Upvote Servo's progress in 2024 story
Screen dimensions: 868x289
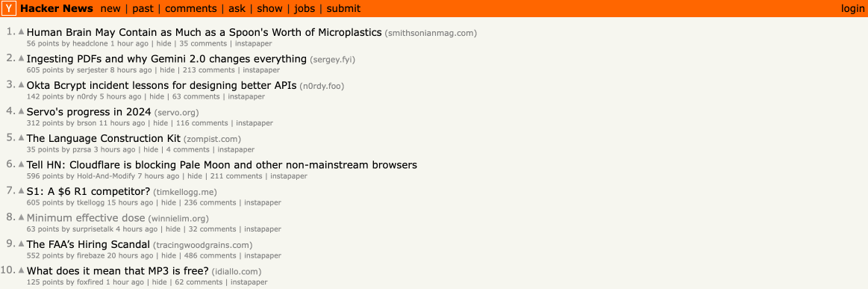pyautogui.click(x=22, y=111)
